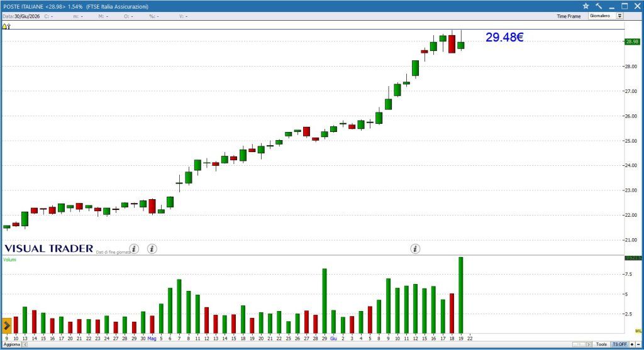The width and height of the screenshot is (644, 350).
Task: Click the info icon below late-May candles
Action: point(415,249)
